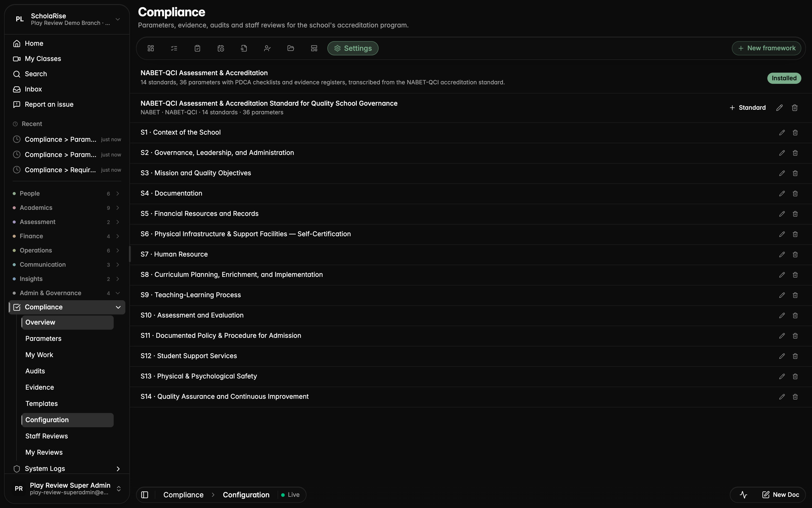Toggle sidebar panel icon in bottom bar
Screen dimensions: 812x508
(145, 495)
